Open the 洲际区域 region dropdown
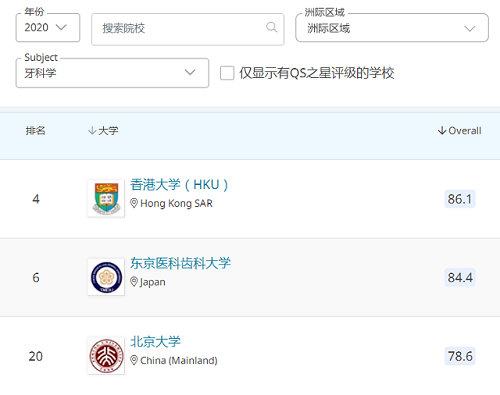Image resolution: width=500 pixels, height=395 pixels. point(392,28)
